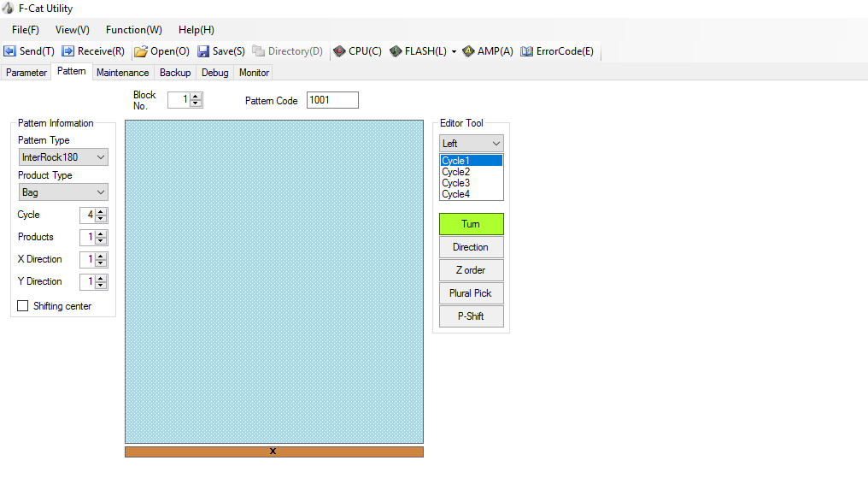Click the orange X bar below canvas

pos(274,452)
